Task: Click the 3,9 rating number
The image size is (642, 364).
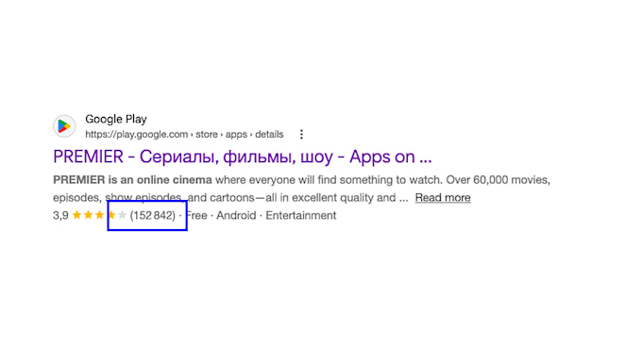Action: (60, 216)
